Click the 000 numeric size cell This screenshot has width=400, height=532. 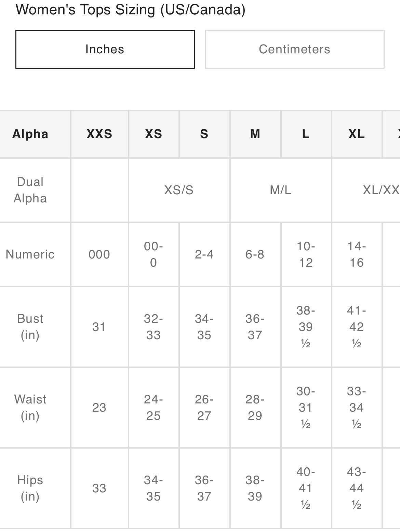click(x=99, y=254)
